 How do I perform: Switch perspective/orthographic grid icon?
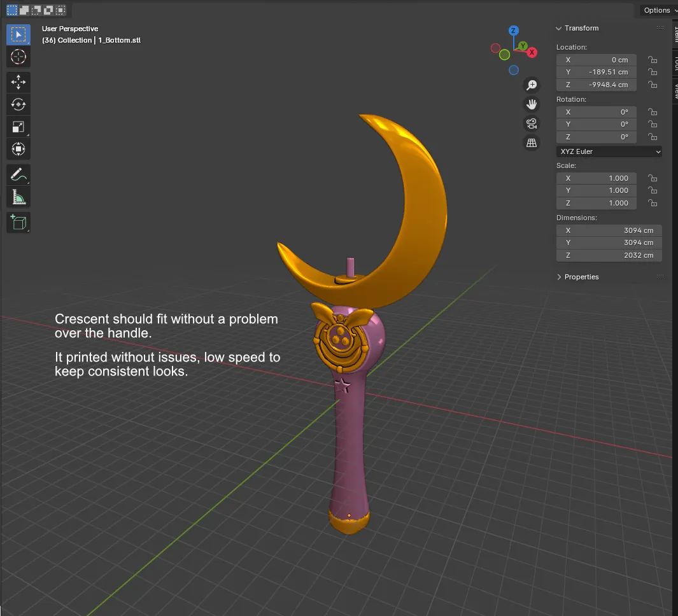[532, 143]
